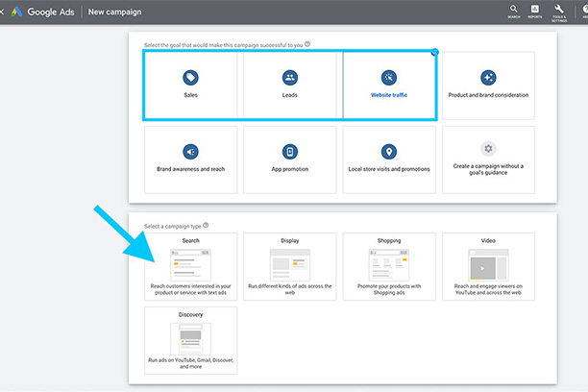Click 'Reach and engage viewers on YouTube' text
This screenshot has width=588, height=392.
point(488,289)
